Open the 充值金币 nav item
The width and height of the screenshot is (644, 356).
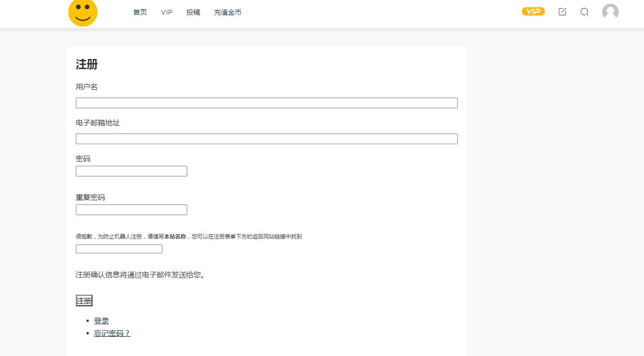pos(227,12)
